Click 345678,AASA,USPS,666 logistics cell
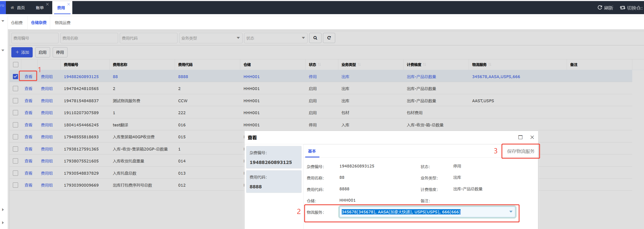Image resolution: width=644 pixels, height=229 pixels. click(496, 77)
